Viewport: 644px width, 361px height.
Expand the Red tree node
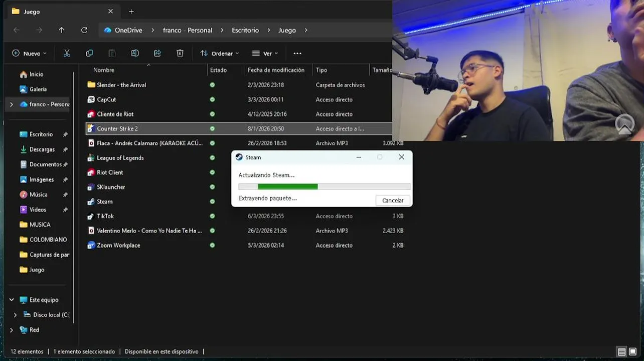11,330
